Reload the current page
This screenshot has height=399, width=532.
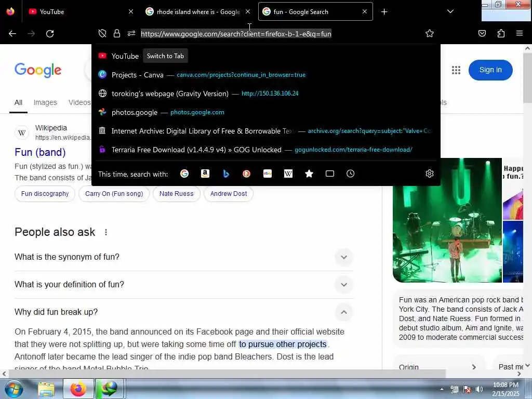point(50,34)
